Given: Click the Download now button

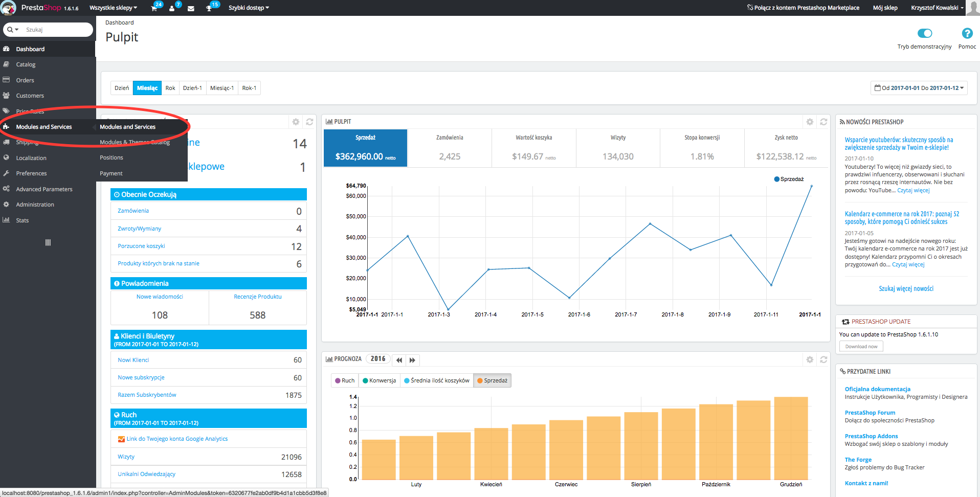Looking at the screenshot, I should click(861, 347).
